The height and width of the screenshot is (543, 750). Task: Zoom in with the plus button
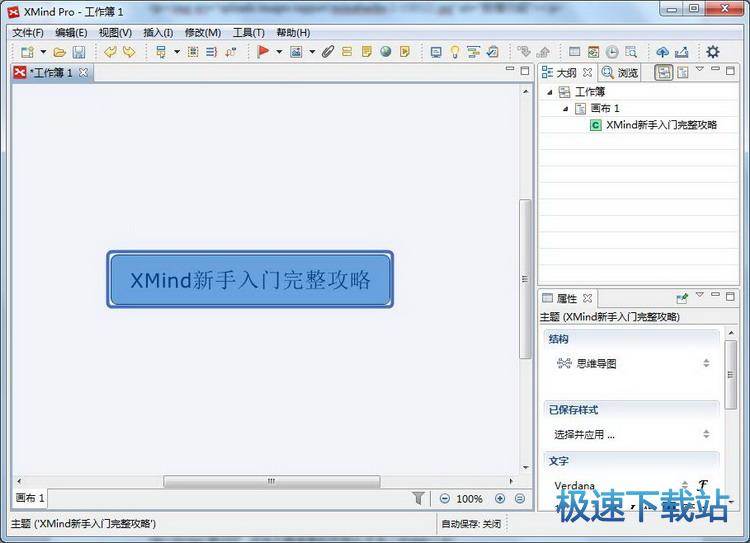point(500,499)
